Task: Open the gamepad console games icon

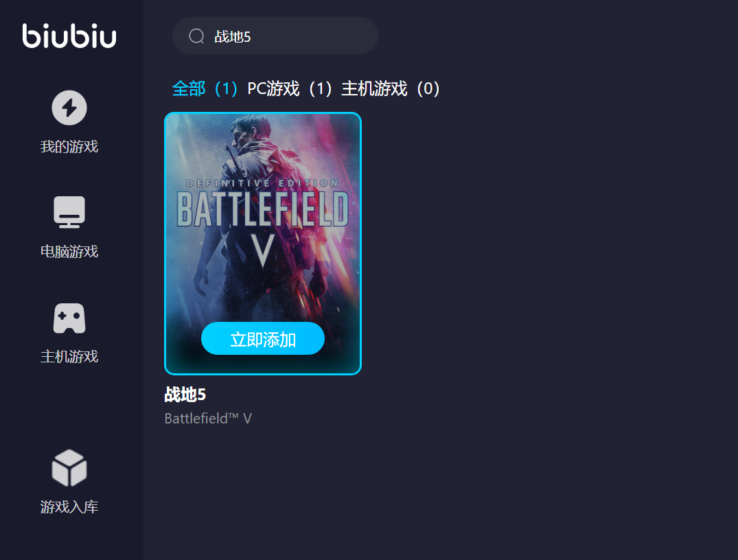Action: [69, 318]
